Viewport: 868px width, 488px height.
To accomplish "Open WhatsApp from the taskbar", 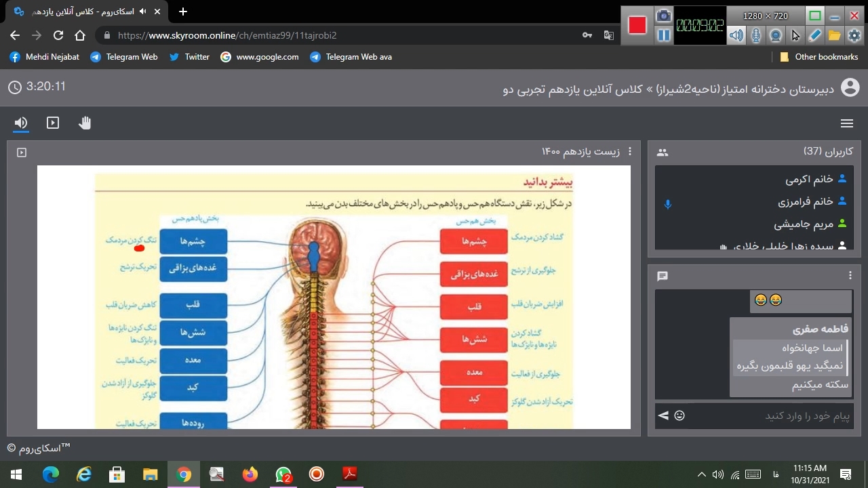I will tap(283, 474).
